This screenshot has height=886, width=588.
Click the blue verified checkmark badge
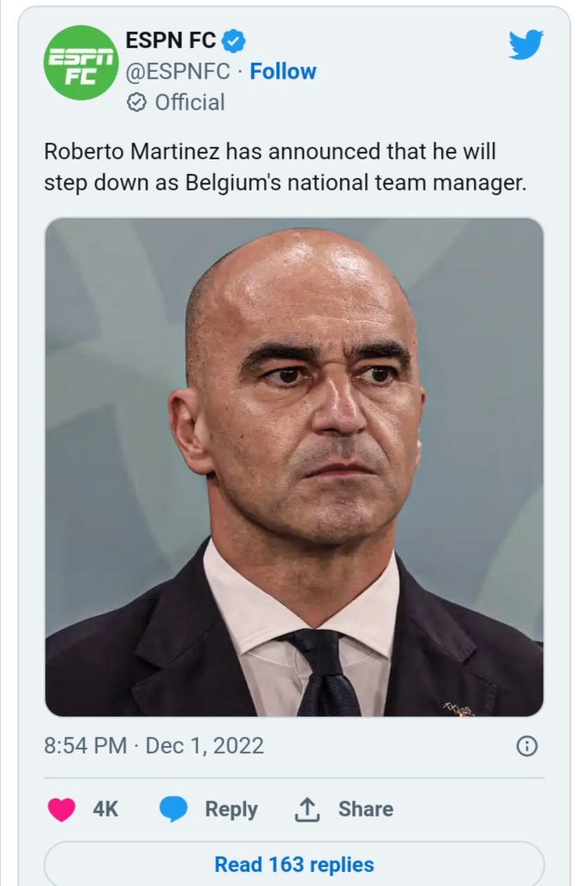coord(233,41)
